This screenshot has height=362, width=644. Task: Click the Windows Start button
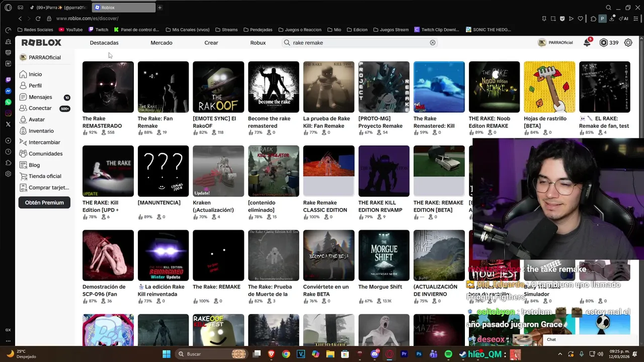tap(166, 354)
